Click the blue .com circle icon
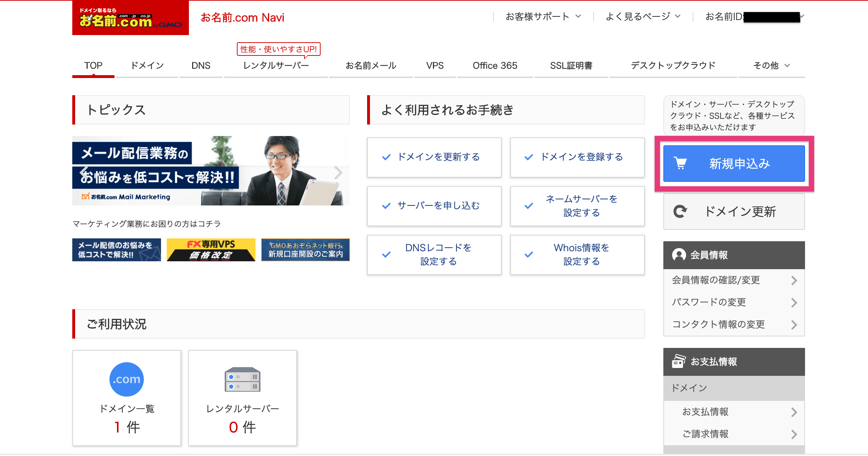868x456 pixels. point(127,379)
